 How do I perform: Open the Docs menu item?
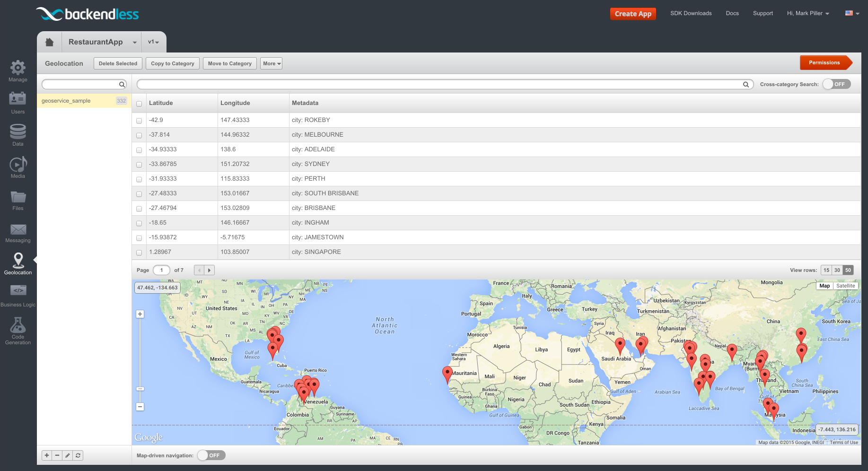click(732, 13)
